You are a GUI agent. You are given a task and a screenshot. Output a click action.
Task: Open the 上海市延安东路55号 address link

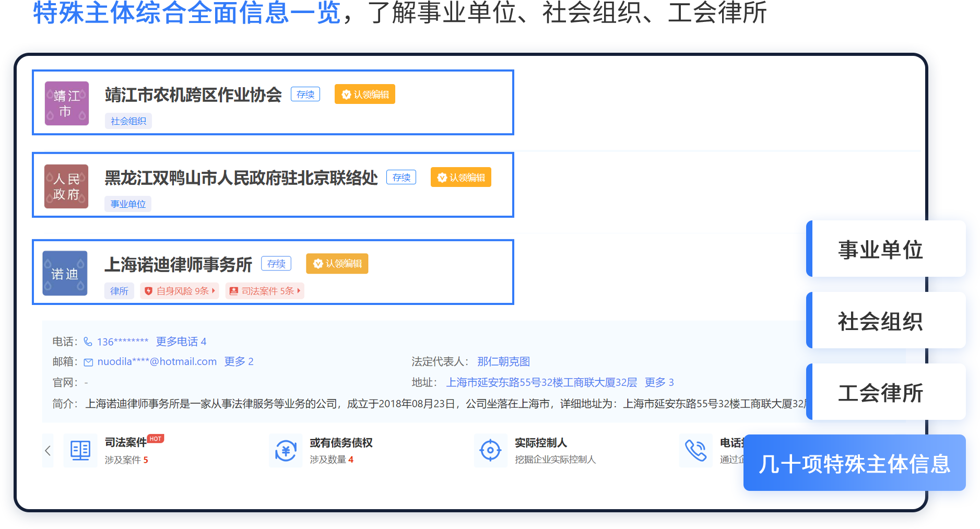point(541,382)
